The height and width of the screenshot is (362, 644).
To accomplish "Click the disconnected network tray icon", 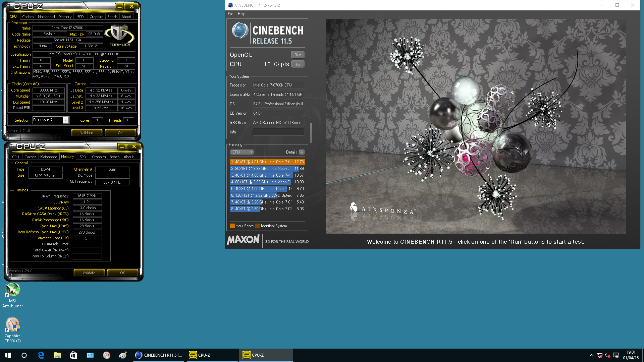I will pos(600,355).
